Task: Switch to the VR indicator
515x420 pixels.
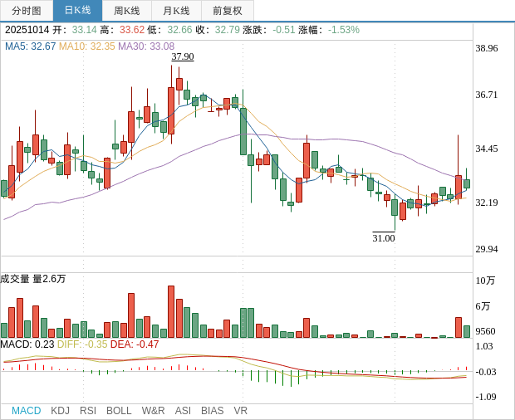Action: pyautogui.click(x=240, y=411)
